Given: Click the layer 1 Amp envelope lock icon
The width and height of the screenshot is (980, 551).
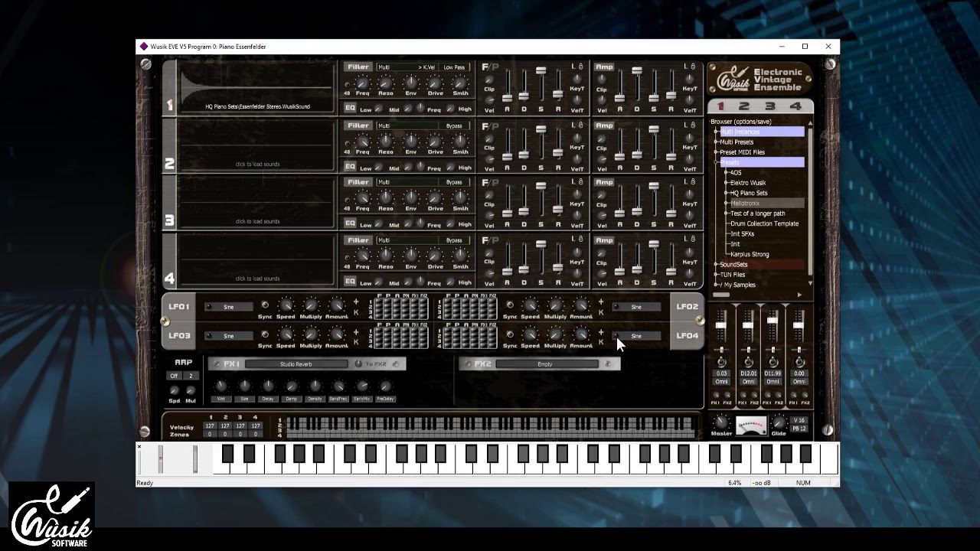Looking at the screenshot, I should click(x=692, y=67).
